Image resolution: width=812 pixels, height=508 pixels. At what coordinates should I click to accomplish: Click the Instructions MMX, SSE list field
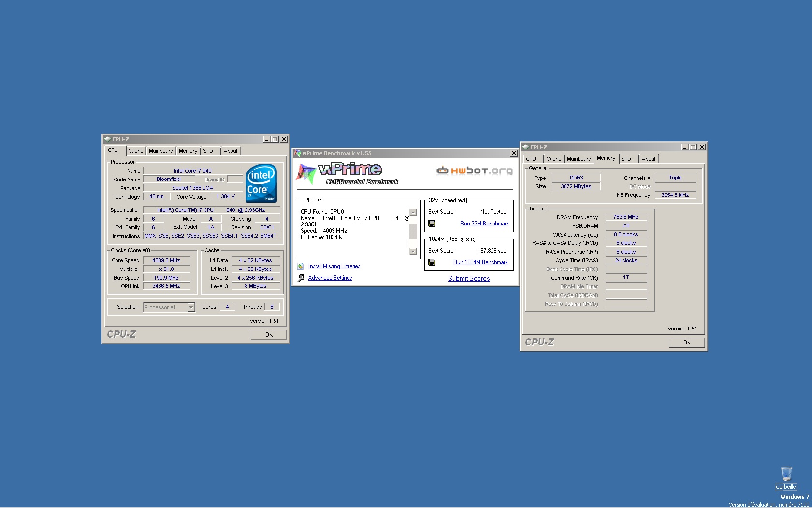211,236
